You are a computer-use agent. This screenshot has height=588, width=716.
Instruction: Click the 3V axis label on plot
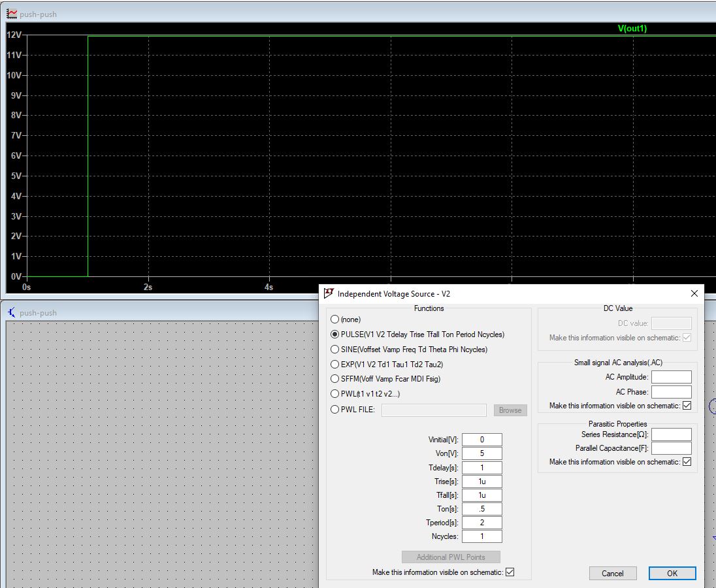16,216
